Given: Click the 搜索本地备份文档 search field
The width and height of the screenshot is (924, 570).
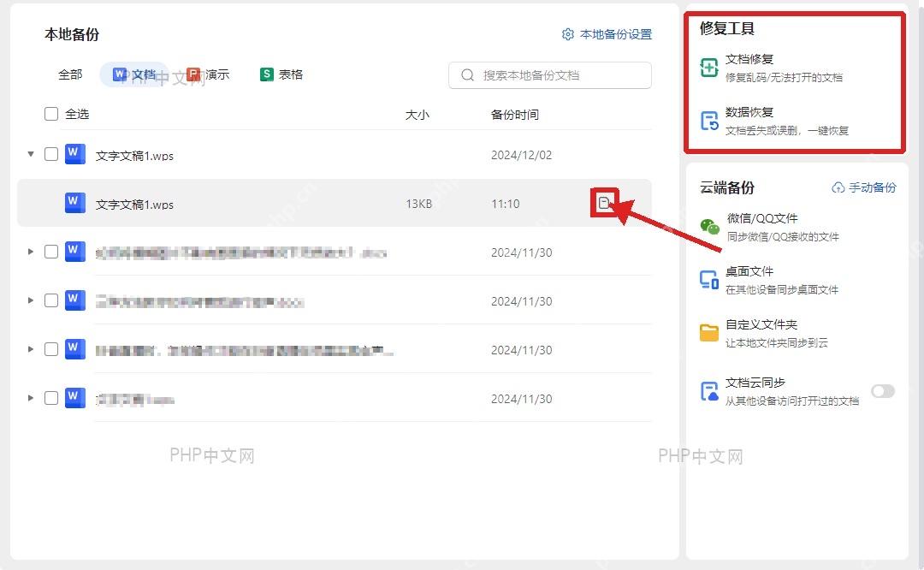Looking at the screenshot, I should [550, 74].
